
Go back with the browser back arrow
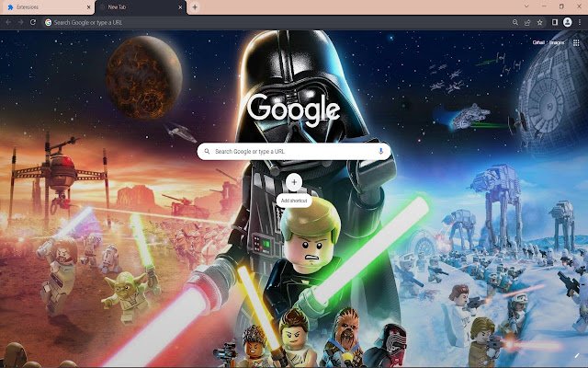(8, 22)
